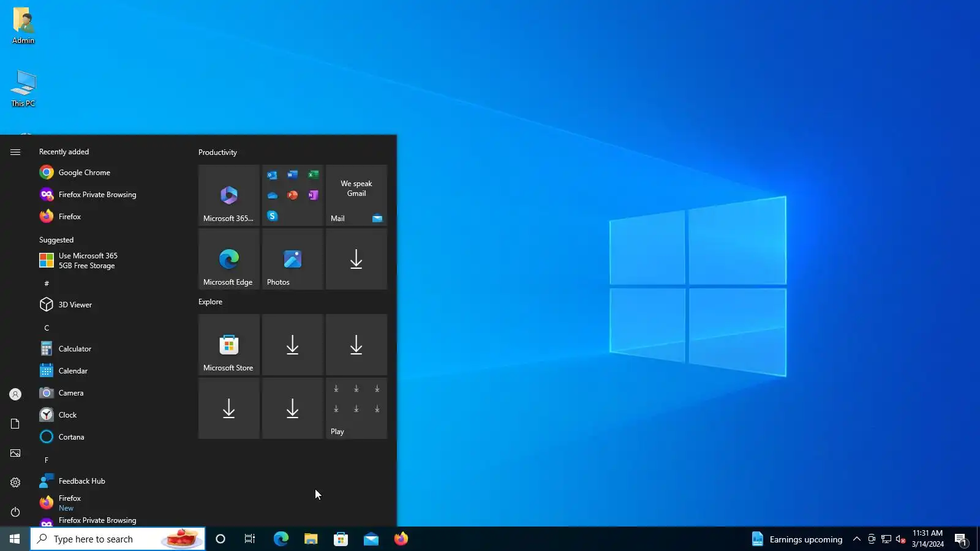Select the This PC desktop icon
Viewport: 980px width, 551px height.
[x=23, y=89]
